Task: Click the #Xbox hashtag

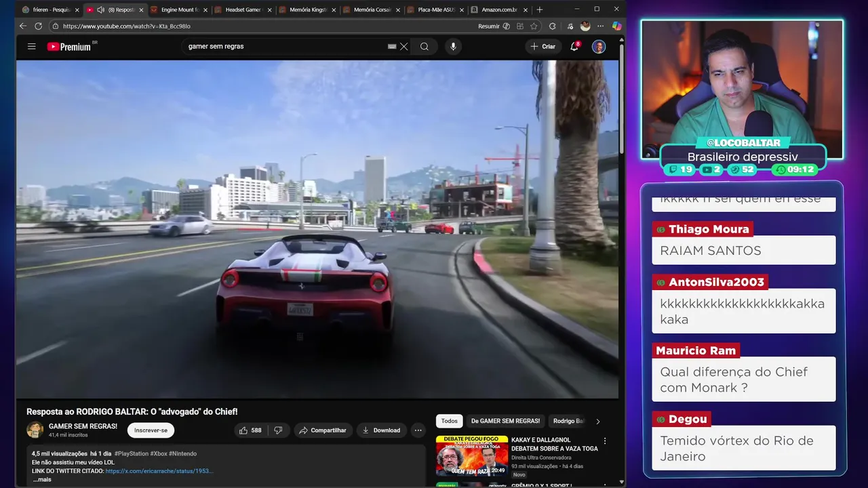Action: point(159,453)
